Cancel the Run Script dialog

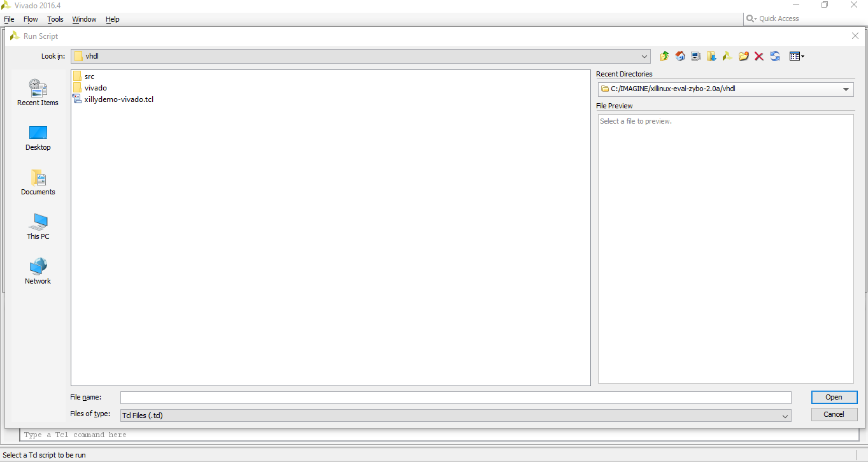point(834,414)
